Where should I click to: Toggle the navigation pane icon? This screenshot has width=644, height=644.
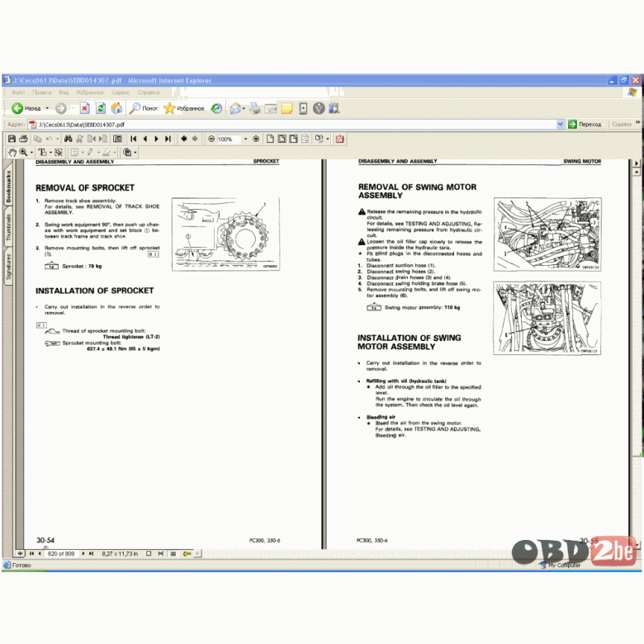coord(117,139)
